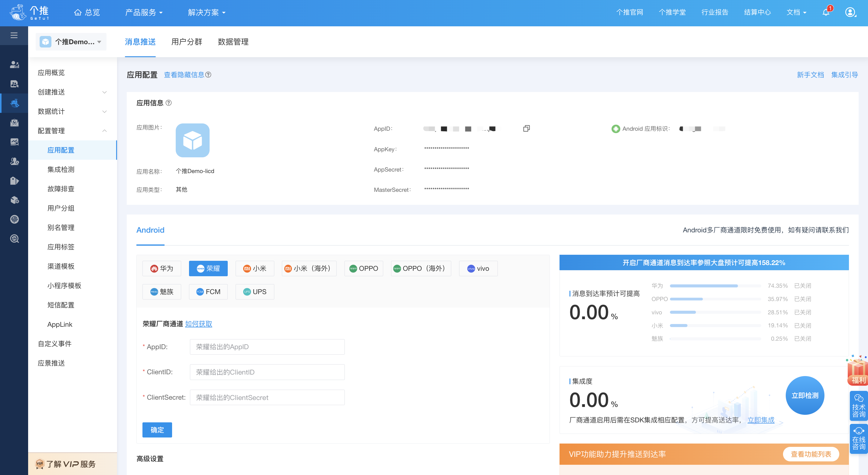The height and width of the screenshot is (475, 868).
Task: Switch to the 消息推送 tab
Action: (140, 42)
